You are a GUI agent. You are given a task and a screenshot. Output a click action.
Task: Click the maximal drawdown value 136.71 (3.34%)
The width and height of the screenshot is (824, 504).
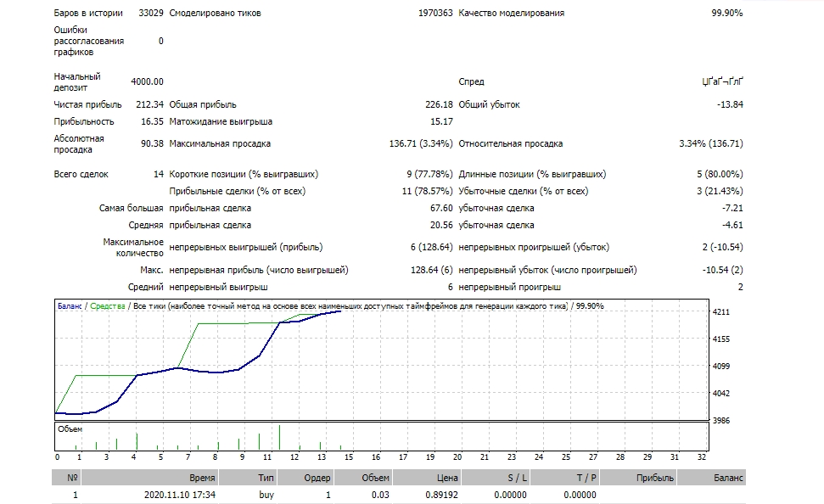tap(420, 143)
